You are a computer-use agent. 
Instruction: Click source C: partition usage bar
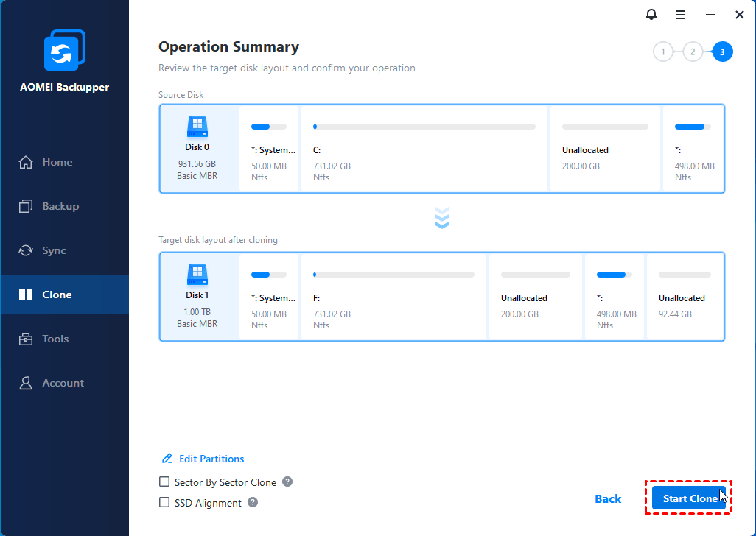tap(424, 127)
